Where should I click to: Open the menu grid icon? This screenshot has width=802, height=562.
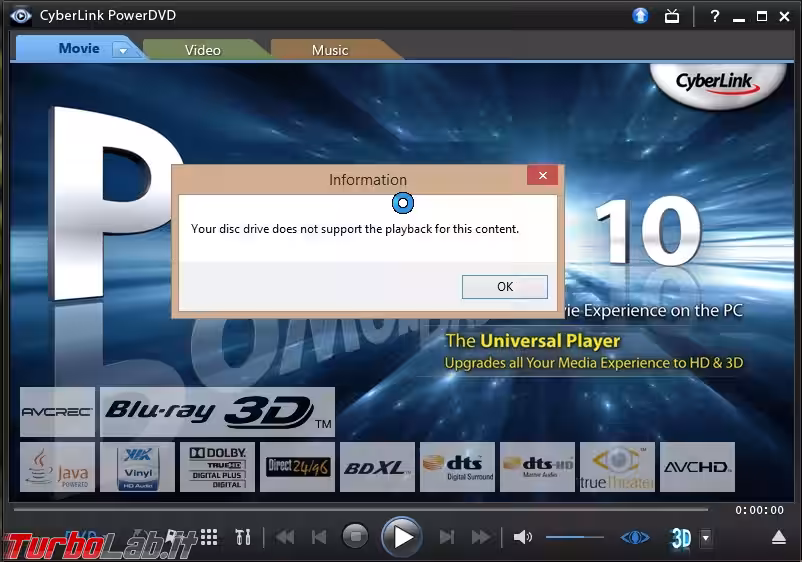209,537
